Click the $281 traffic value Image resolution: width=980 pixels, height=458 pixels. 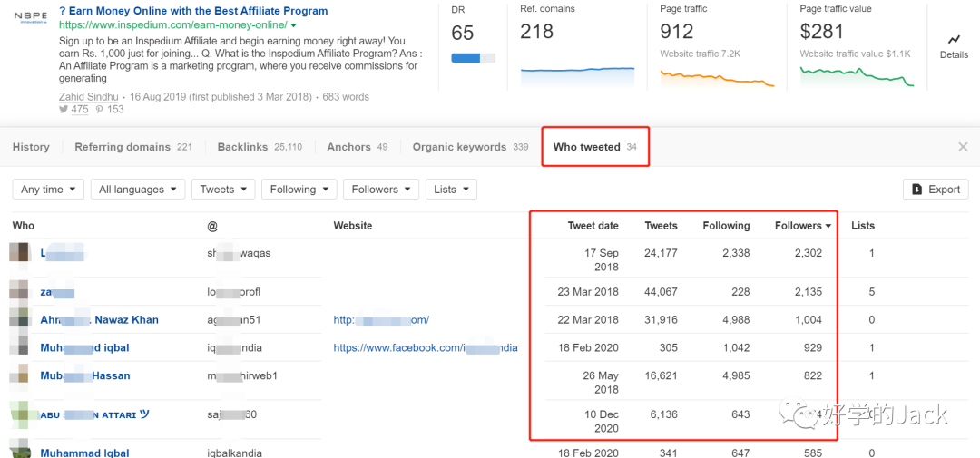(x=822, y=31)
